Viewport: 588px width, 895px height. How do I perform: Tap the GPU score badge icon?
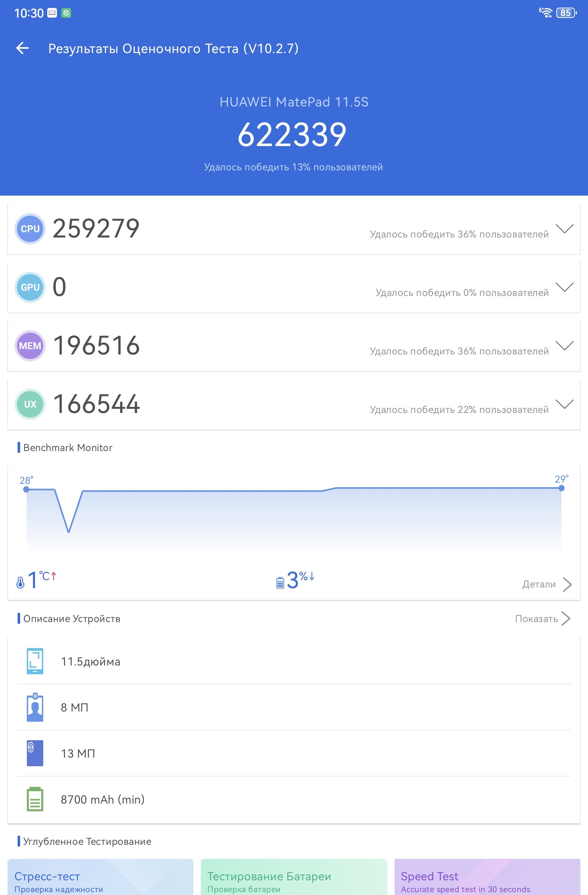30,287
